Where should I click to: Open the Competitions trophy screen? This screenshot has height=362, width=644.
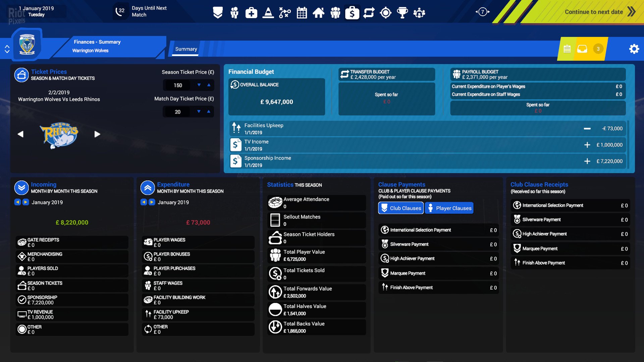click(x=402, y=12)
